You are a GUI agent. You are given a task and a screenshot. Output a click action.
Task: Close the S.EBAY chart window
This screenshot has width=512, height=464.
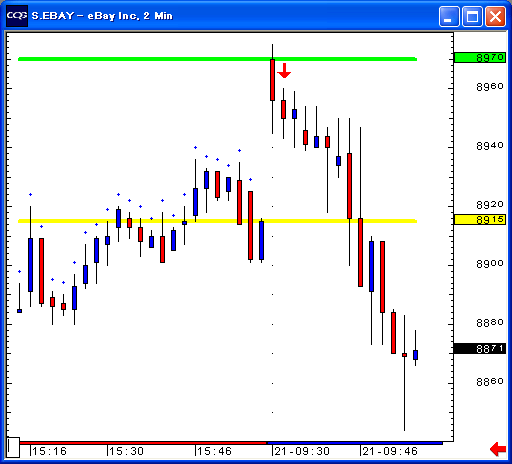(x=495, y=16)
